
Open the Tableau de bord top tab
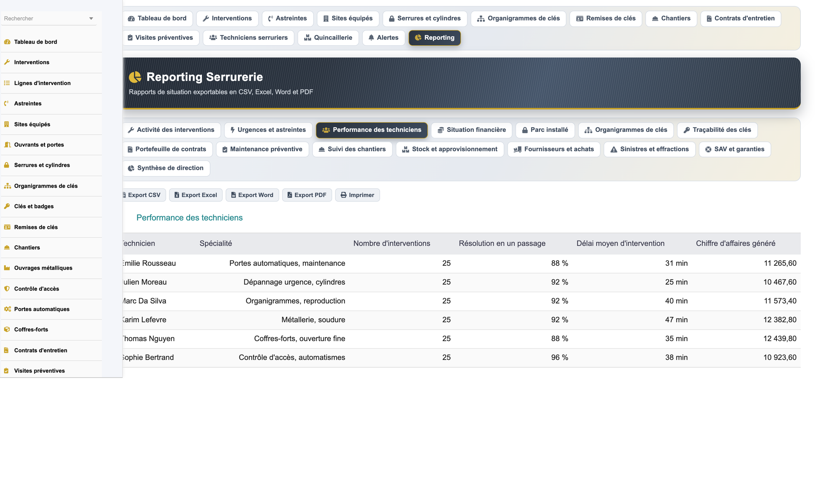click(x=158, y=18)
